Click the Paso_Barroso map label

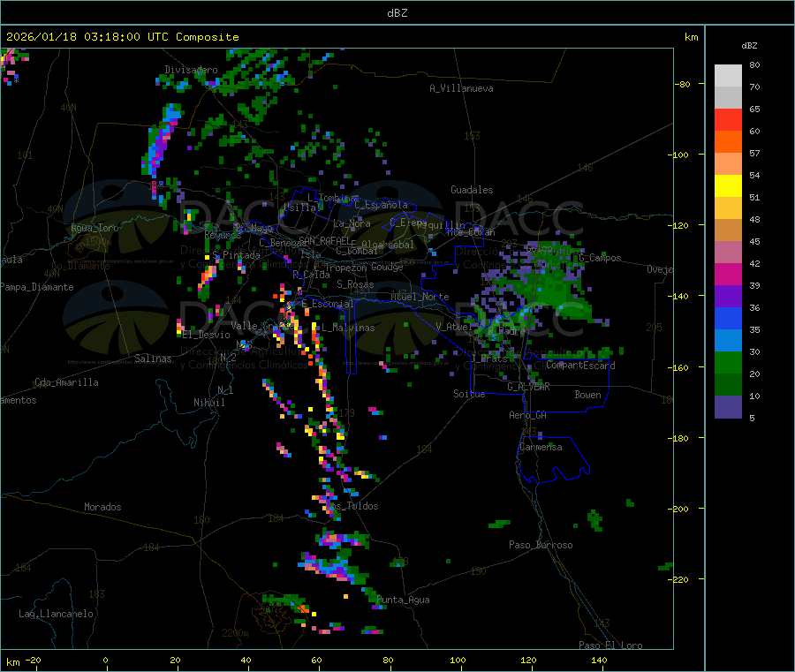click(x=541, y=545)
